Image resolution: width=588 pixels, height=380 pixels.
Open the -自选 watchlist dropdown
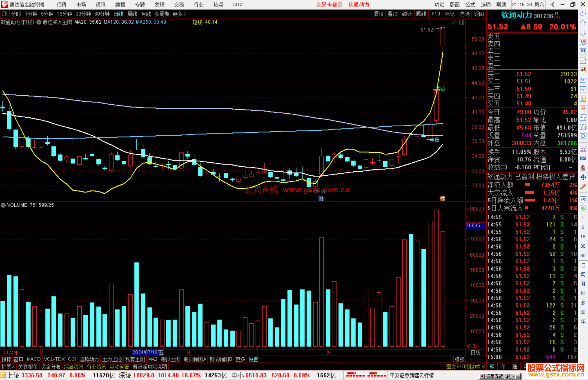tap(464, 14)
